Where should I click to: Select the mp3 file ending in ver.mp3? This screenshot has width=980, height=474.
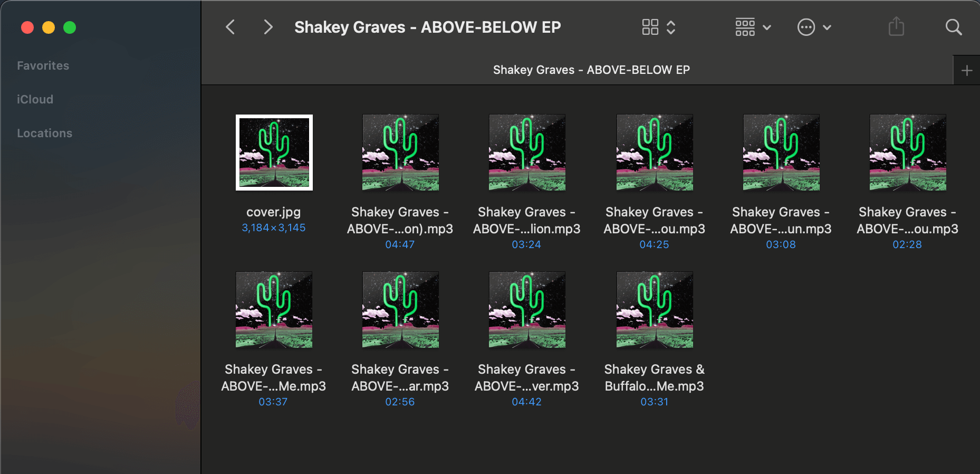pos(527,310)
